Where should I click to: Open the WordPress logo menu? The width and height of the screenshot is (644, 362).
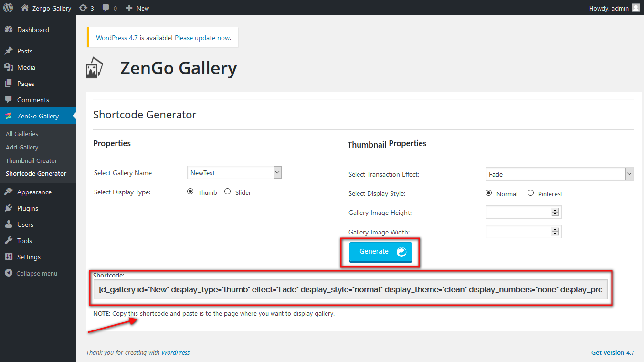[8, 8]
